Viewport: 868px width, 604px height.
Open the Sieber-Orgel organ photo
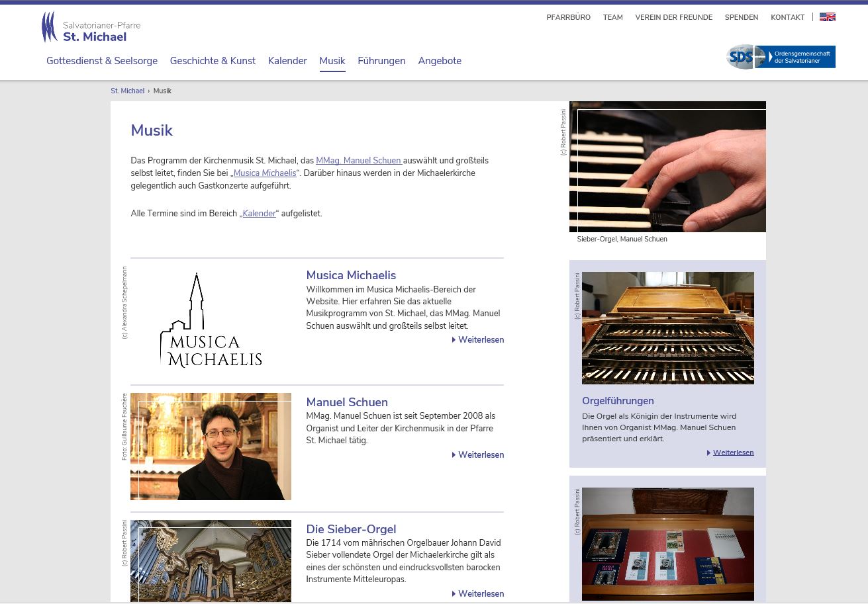[211, 560]
